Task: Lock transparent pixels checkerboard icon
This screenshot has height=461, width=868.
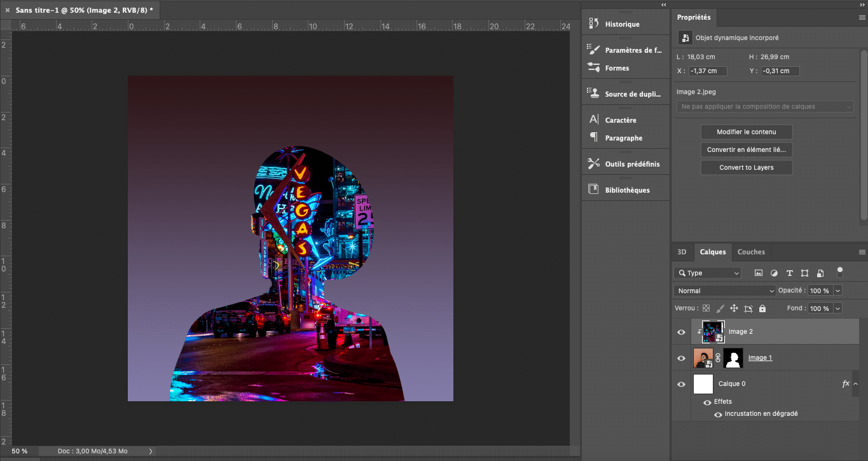Action: (x=706, y=308)
